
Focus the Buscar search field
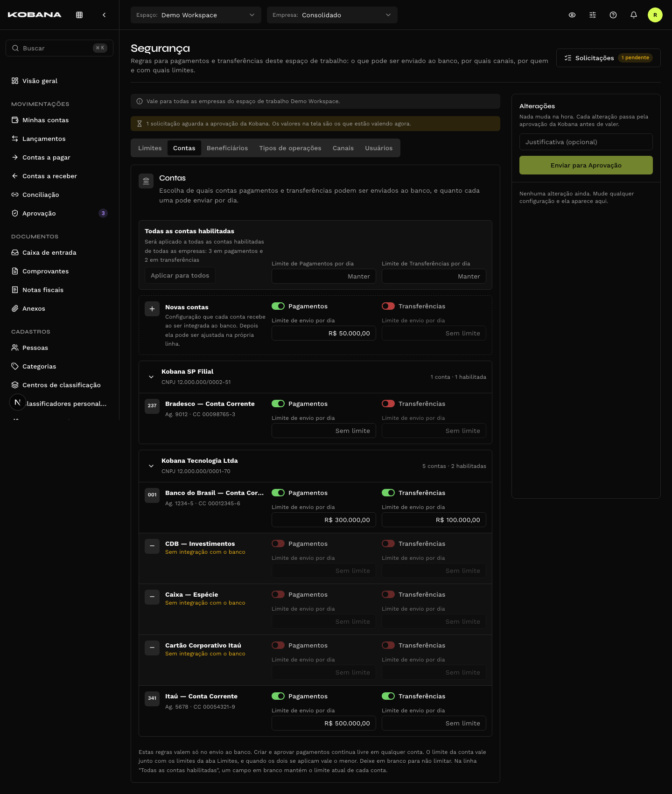(x=59, y=48)
